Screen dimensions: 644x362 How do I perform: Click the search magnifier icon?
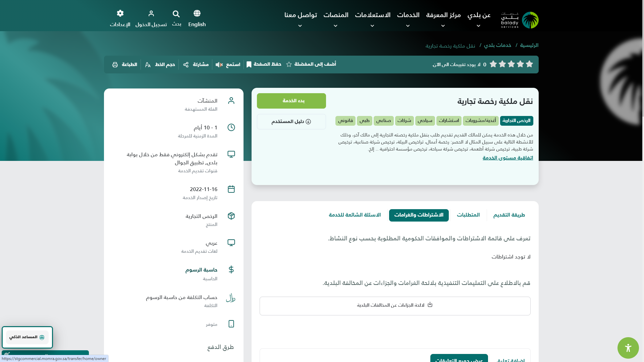pyautogui.click(x=176, y=14)
